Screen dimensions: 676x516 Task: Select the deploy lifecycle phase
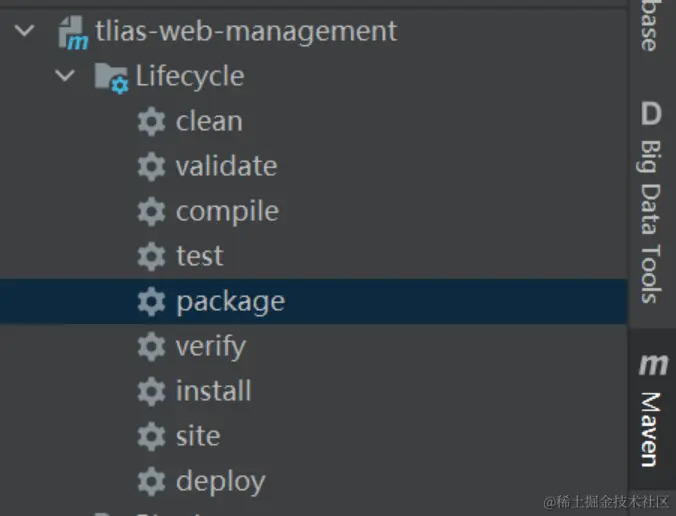tap(220, 481)
